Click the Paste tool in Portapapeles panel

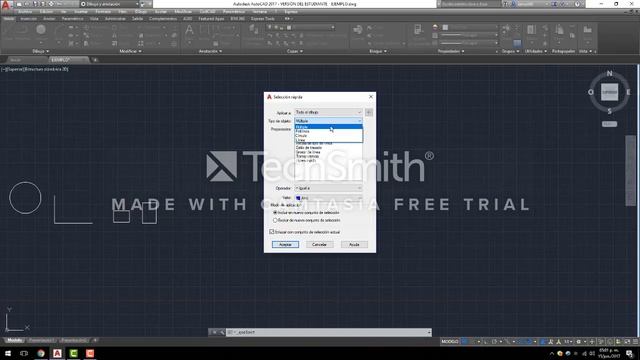click(559, 30)
